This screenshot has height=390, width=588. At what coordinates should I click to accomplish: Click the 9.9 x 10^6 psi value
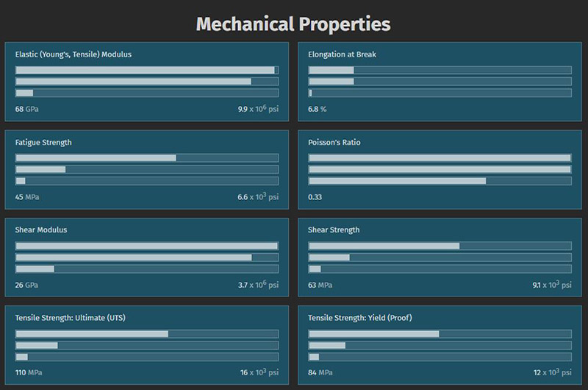click(258, 109)
